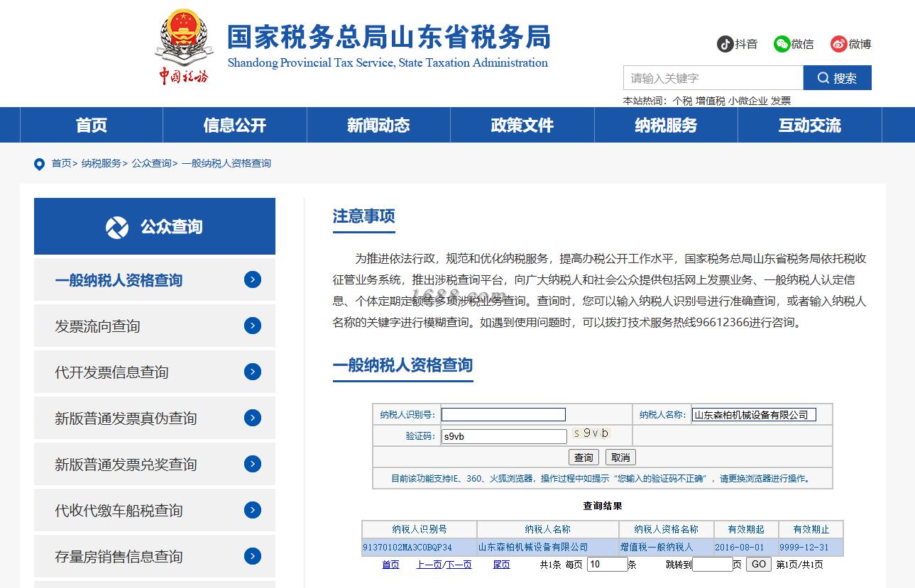Viewport: 915px width, 588px height.
Task: Open the Douyin (抖音) social icon
Action: click(725, 44)
